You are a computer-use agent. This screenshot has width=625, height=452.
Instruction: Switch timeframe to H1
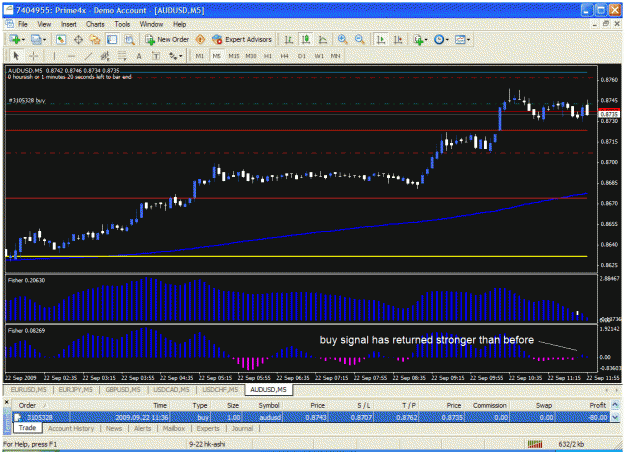pos(267,56)
